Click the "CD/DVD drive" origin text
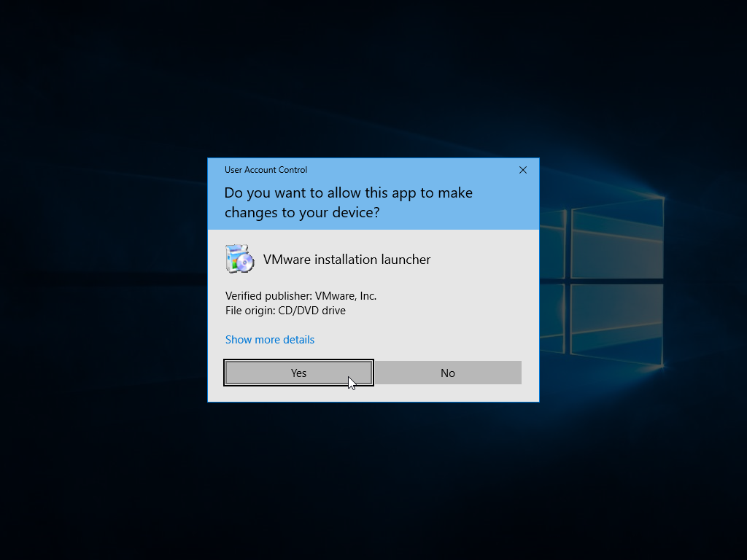The image size is (747, 560). tap(311, 311)
